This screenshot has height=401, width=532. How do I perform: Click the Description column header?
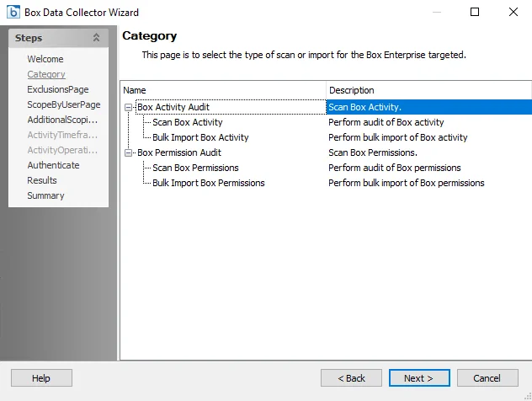[x=428, y=90]
